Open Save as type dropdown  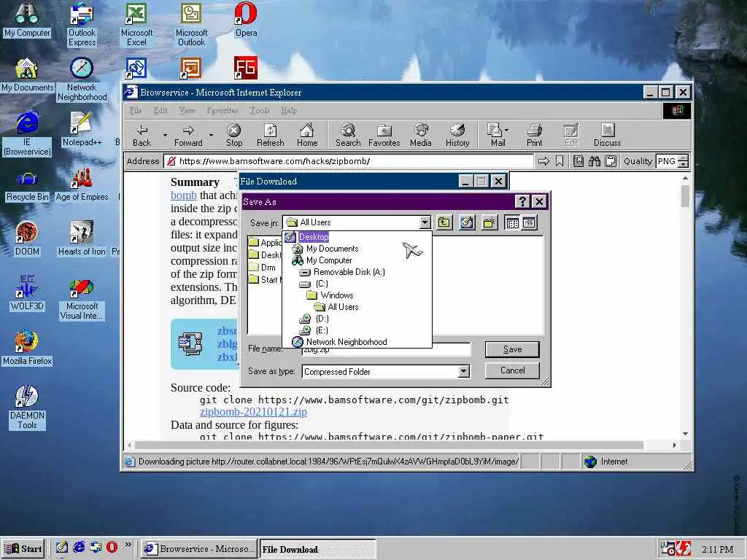(x=463, y=371)
